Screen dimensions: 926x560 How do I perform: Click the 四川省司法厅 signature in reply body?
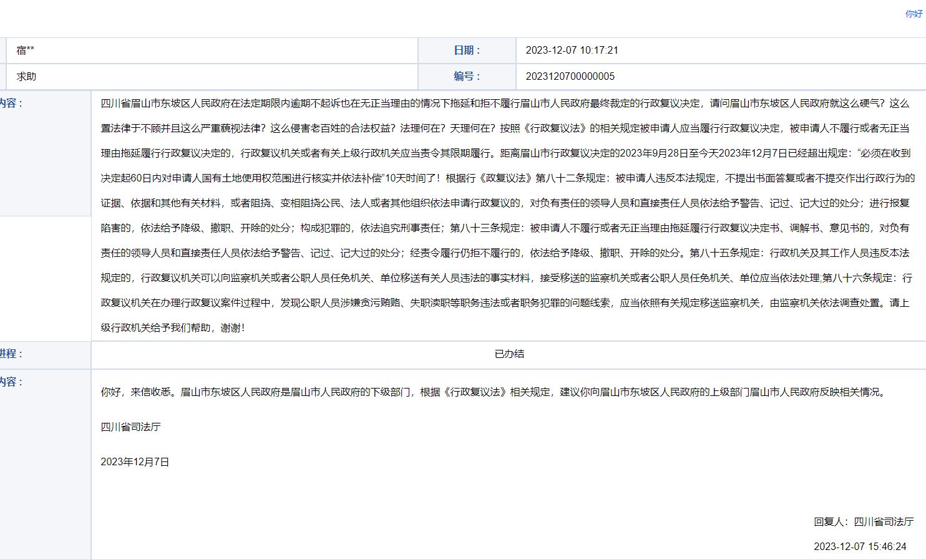tap(131, 427)
